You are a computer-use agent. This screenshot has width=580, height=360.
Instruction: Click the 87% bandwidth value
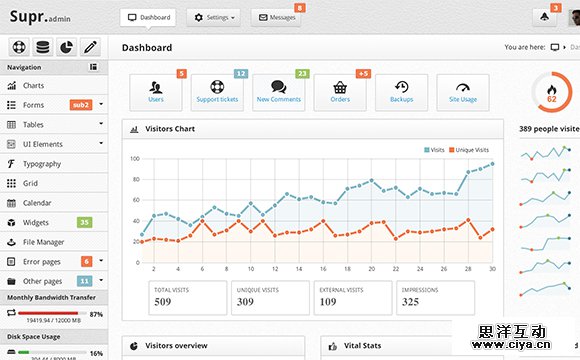(96, 314)
